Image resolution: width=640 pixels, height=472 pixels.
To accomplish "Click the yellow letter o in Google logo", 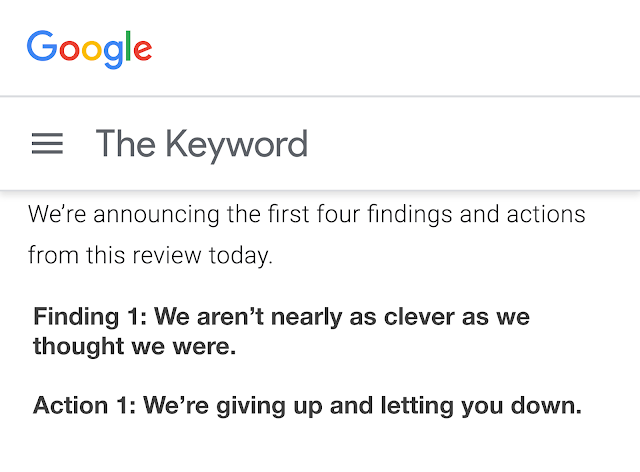I will point(91,51).
